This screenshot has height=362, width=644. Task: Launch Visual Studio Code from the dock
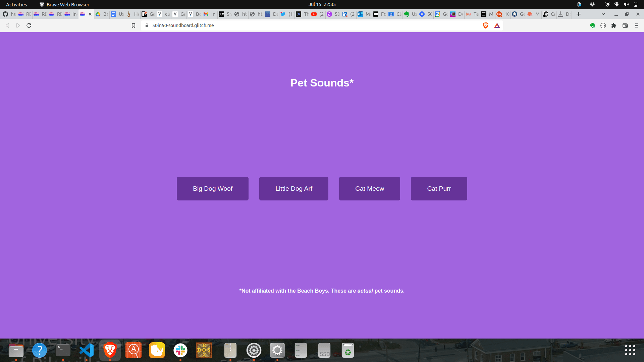point(87,351)
